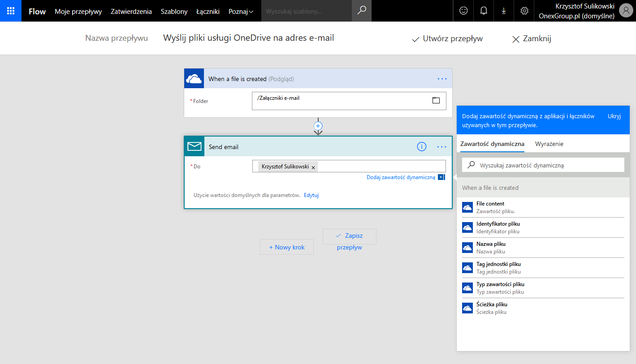
Task: Click Nowy krok button
Action: click(x=287, y=247)
